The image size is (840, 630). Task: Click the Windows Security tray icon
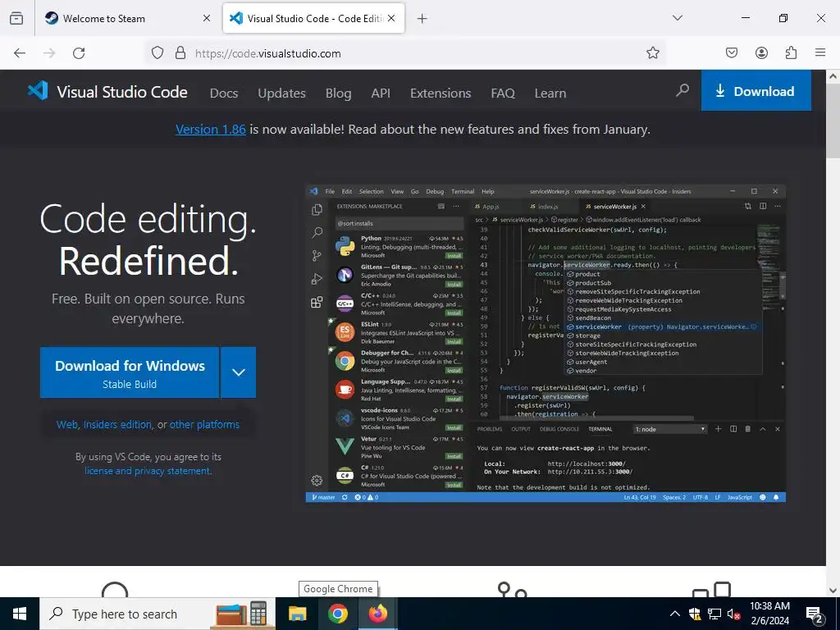(x=695, y=614)
